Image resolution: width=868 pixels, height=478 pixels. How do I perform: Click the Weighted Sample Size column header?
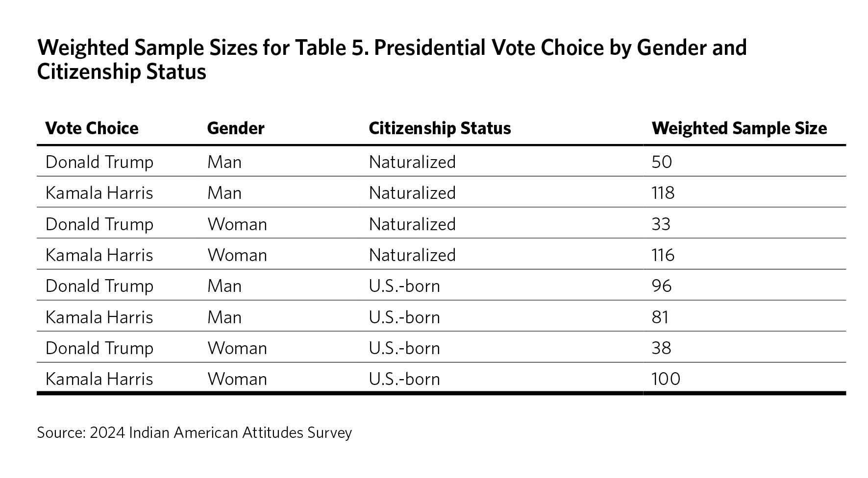[x=739, y=128]
